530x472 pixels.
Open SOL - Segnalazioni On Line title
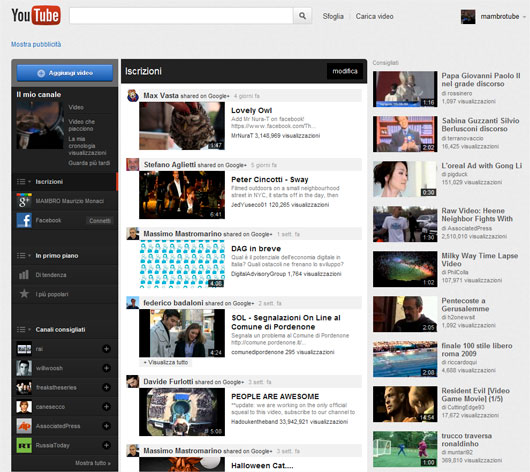(286, 322)
